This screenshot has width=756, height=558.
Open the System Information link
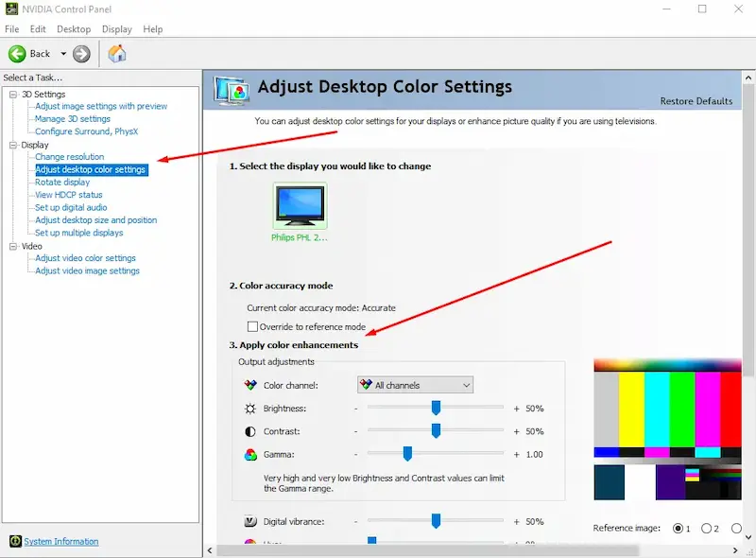pos(60,541)
